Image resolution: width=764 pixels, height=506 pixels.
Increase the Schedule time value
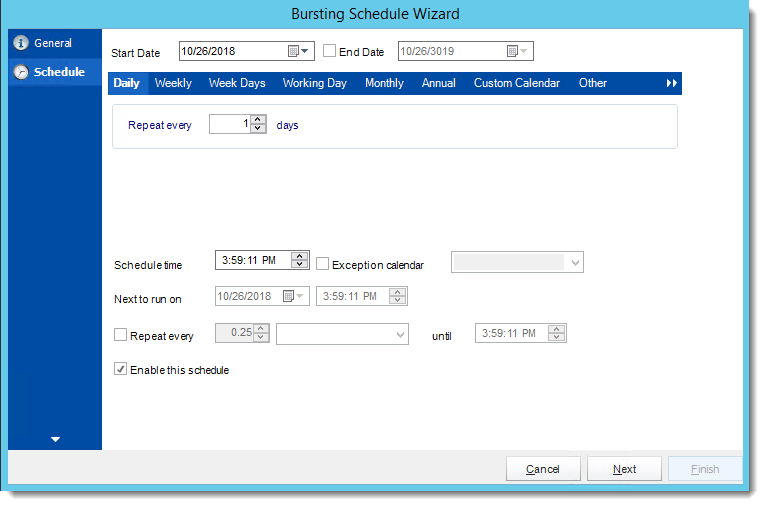coord(299,256)
